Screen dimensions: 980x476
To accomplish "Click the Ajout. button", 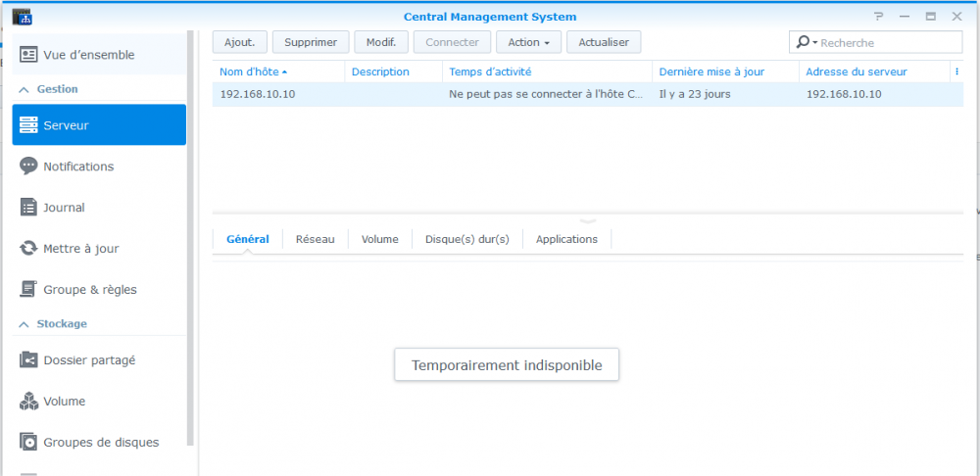I will tap(239, 42).
